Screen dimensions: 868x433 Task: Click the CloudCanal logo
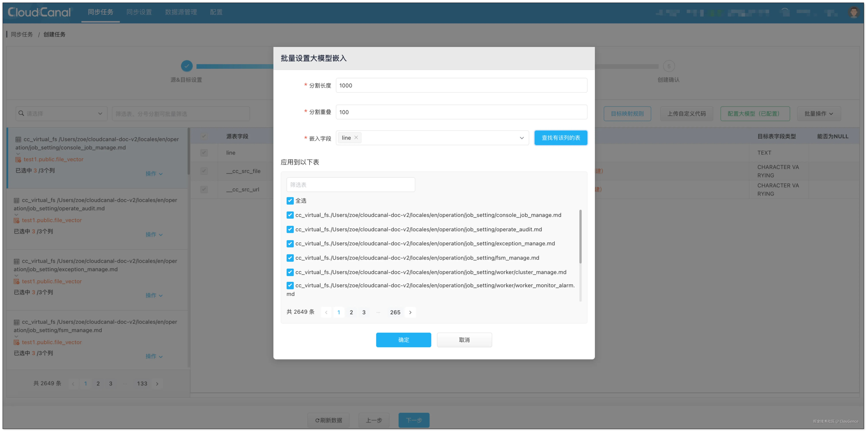39,12
